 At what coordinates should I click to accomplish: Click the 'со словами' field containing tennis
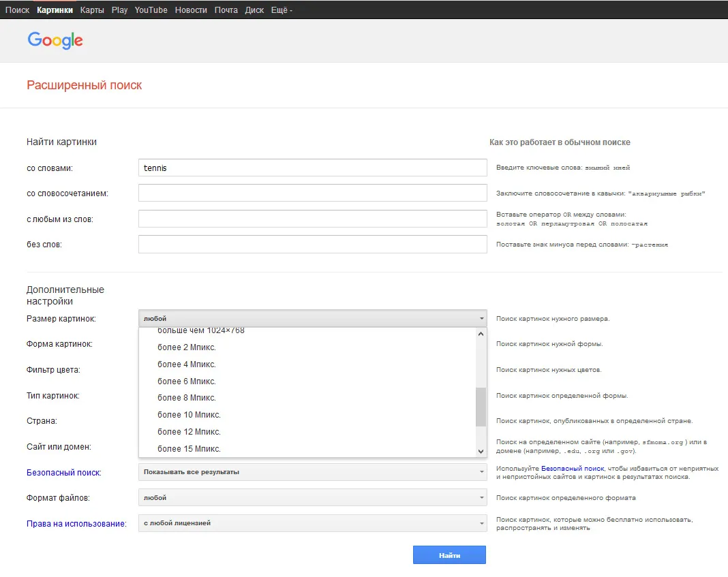pos(312,168)
